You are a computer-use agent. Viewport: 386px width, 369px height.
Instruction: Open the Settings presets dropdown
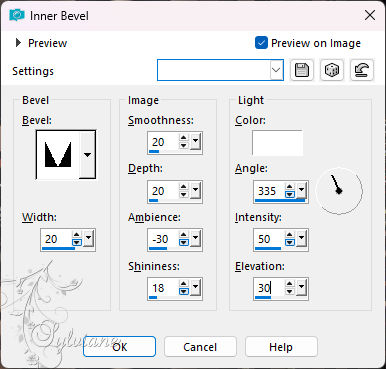(x=276, y=70)
